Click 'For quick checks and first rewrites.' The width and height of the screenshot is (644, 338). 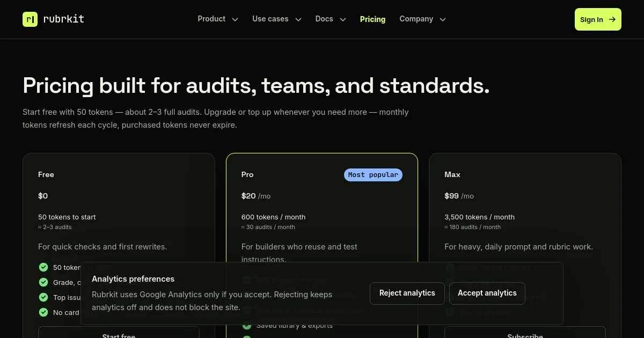click(x=103, y=247)
